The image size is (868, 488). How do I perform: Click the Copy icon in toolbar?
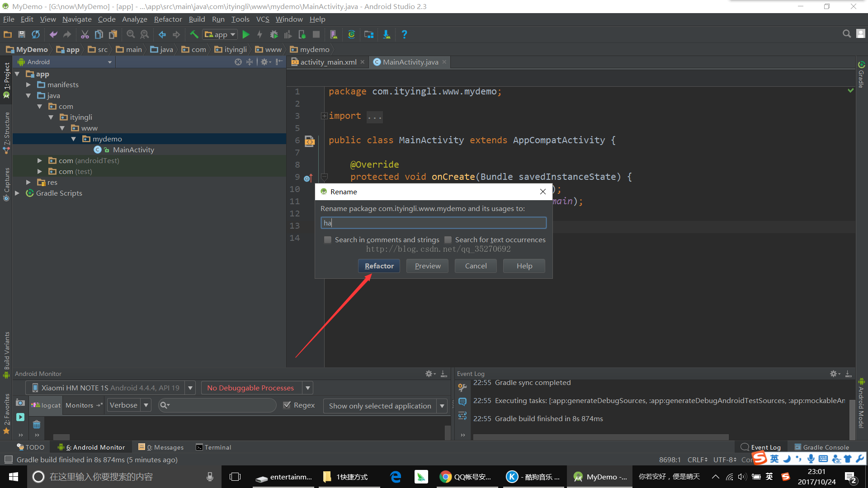(99, 34)
